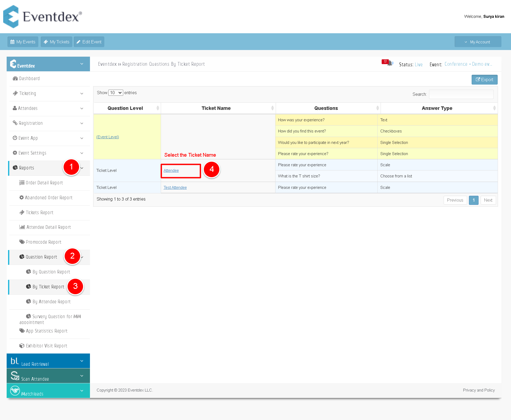Click the Promocode Report tag icon
Viewport: 511px width, 420px height.
(22, 242)
